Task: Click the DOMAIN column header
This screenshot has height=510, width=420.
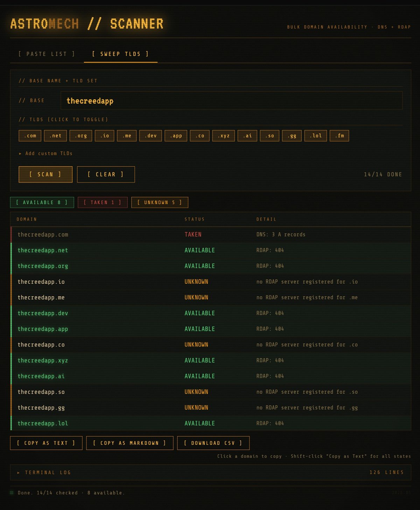Action: (27, 219)
